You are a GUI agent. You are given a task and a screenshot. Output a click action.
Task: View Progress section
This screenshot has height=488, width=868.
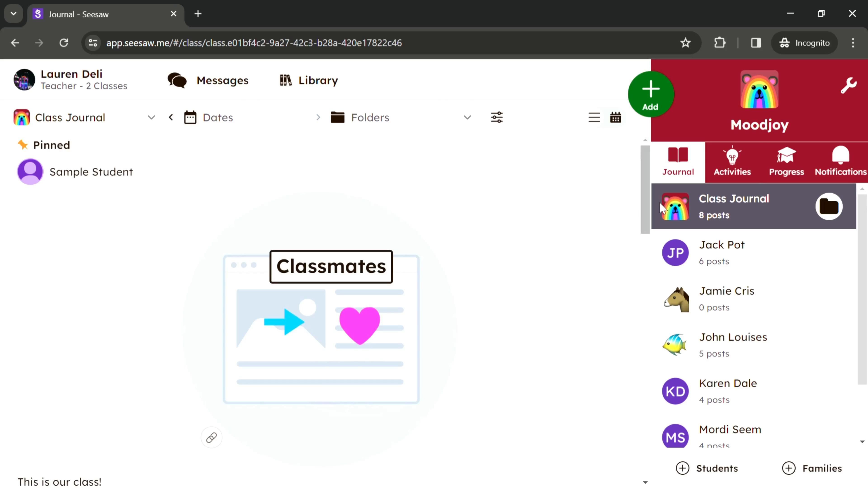(x=787, y=161)
